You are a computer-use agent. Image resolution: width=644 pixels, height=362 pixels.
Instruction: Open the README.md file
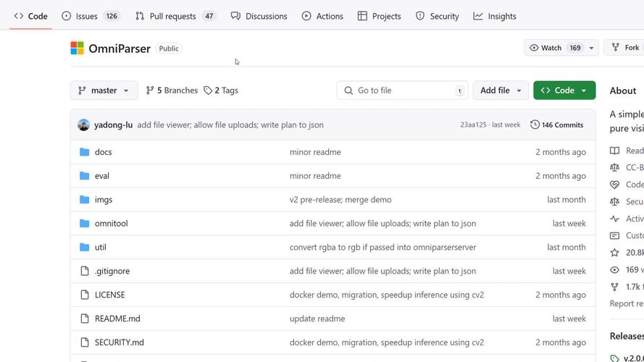coord(117,319)
